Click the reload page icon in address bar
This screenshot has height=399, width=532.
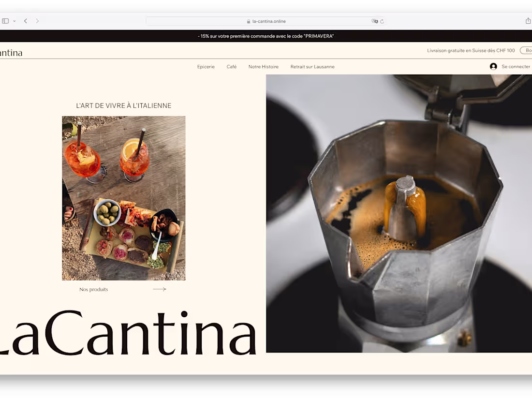click(x=382, y=21)
